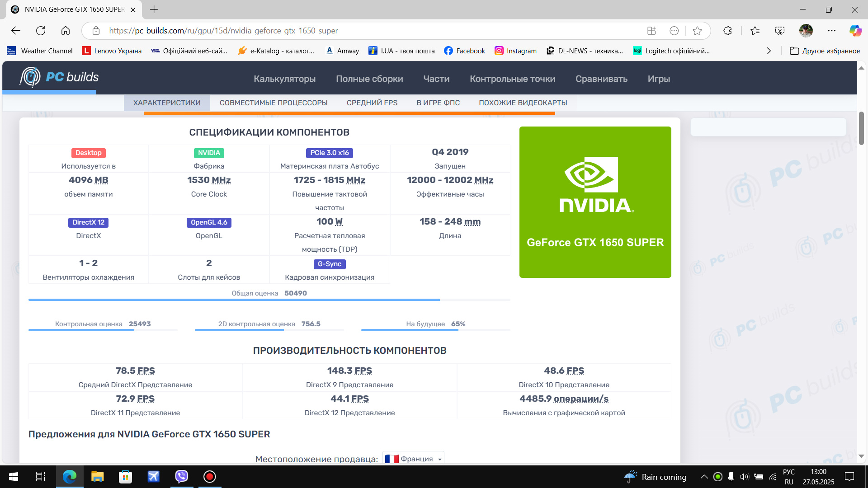The image size is (868, 488).
Task: Open the Windows Start button
Action: coord(14,477)
